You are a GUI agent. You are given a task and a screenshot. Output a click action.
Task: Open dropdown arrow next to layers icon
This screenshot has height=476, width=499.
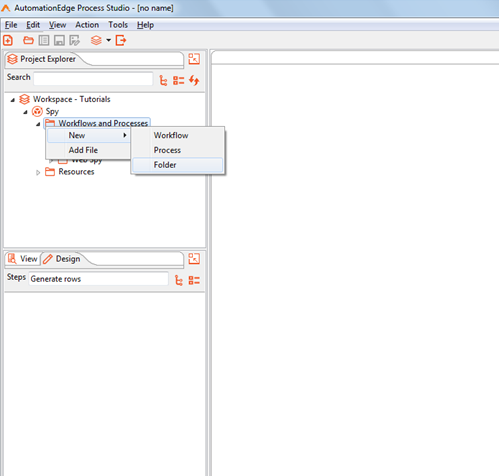109,40
